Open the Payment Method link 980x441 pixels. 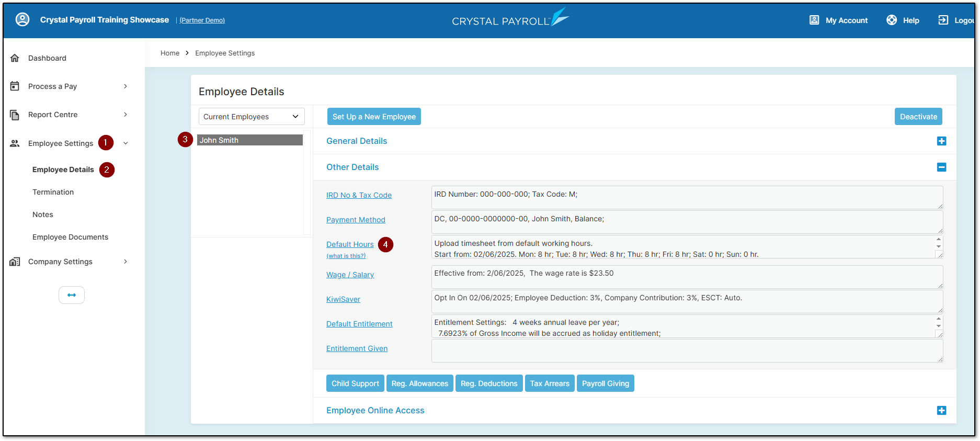(x=356, y=220)
